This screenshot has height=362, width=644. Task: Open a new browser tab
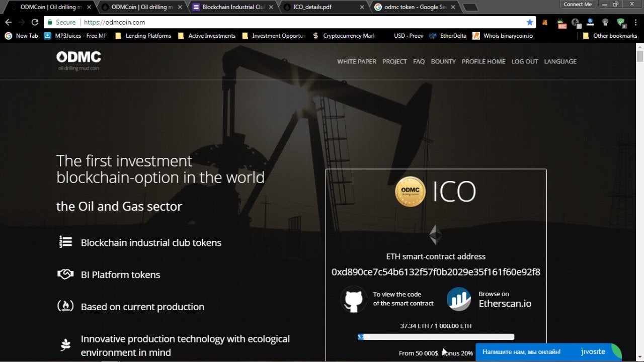(x=470, y=8)
